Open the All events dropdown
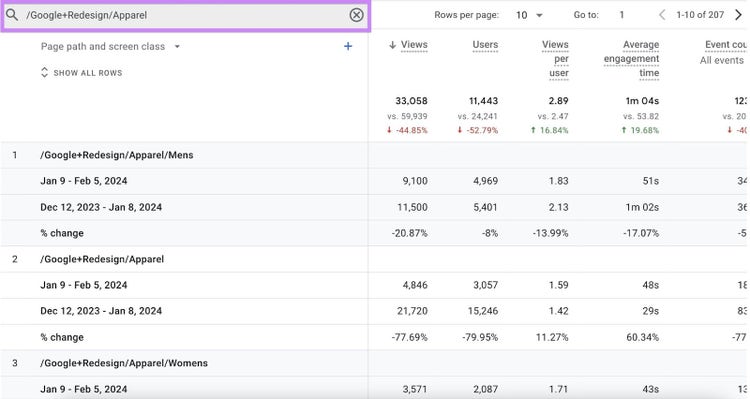 coord(722,61)
